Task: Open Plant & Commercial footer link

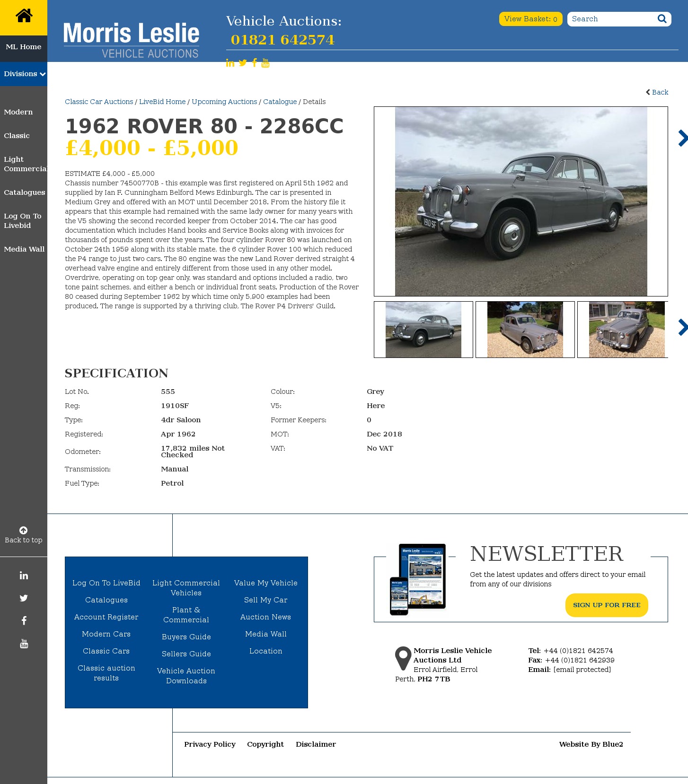Action: click(x=186, y=615)
